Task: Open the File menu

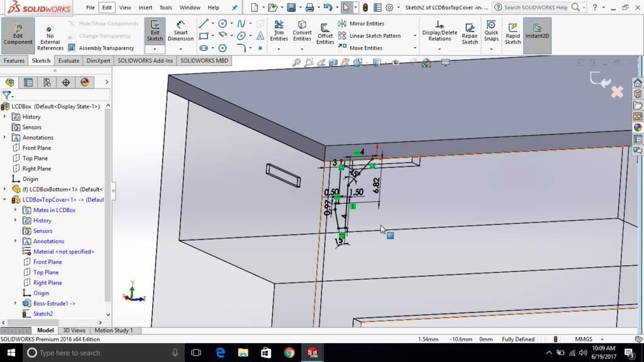Action: pyautogui.click(x=91, y=8)
